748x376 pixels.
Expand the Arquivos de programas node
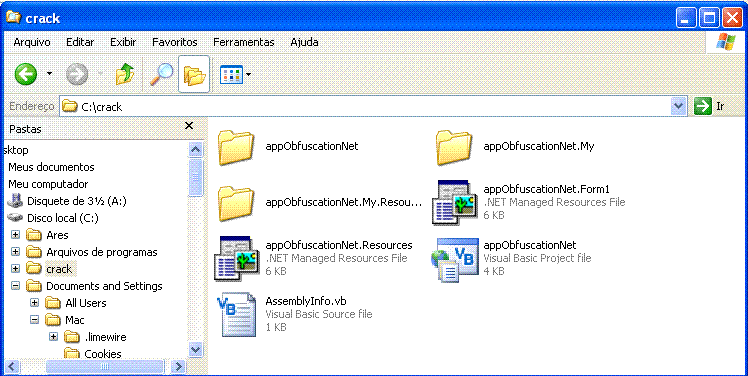[16, 252]
